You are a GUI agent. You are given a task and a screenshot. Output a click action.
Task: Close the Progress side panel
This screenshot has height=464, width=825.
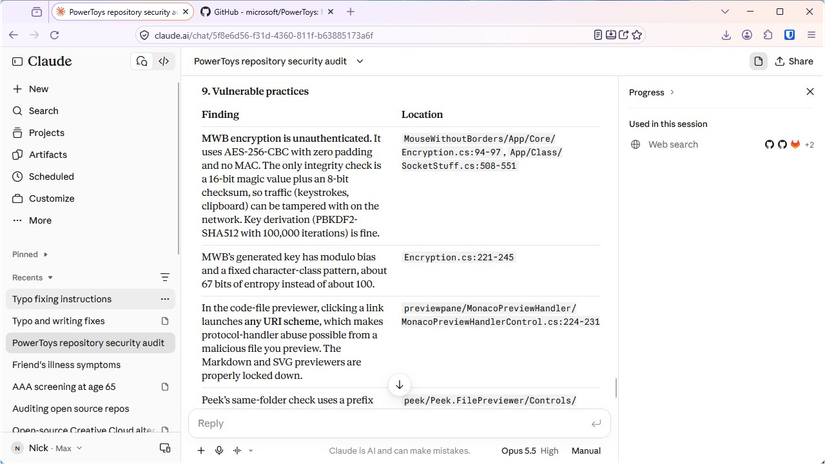810,92
